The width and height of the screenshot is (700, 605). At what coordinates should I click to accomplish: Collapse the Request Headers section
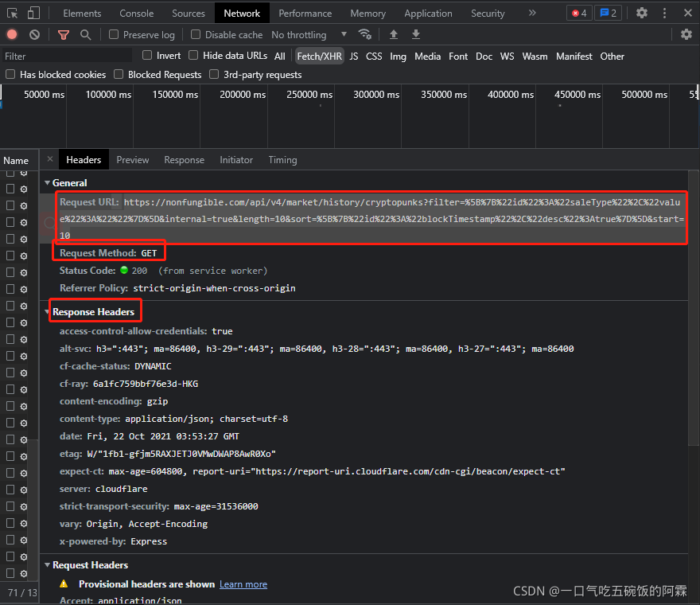point(47,564)
